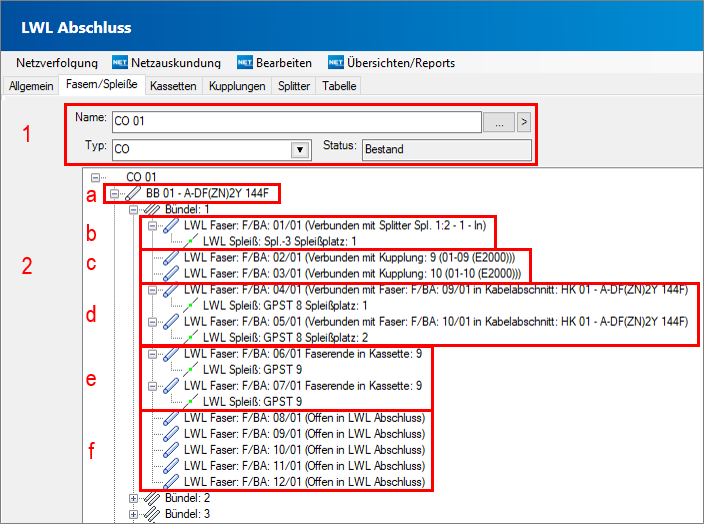This screenshot has height=524, width=704.
Task: Click the browse button with three dots
Action: click(497, 122)
